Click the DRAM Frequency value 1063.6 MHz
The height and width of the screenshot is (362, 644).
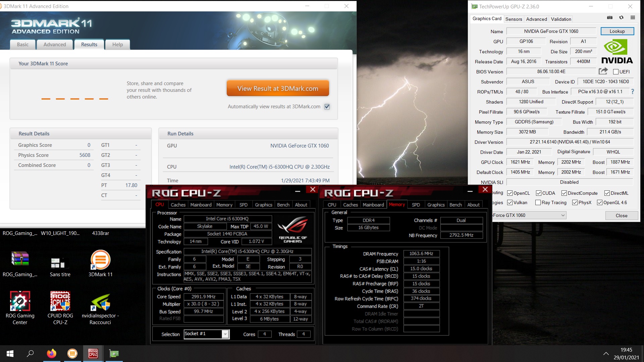(421, 253)
